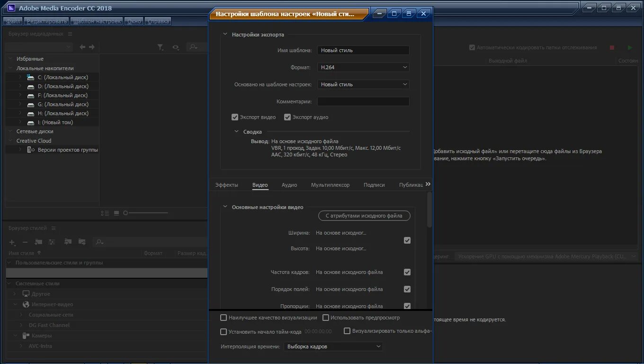Screen dimensions: 644x364
Task: Open preset settings sliders icon
Action: (x=52, y=242)
